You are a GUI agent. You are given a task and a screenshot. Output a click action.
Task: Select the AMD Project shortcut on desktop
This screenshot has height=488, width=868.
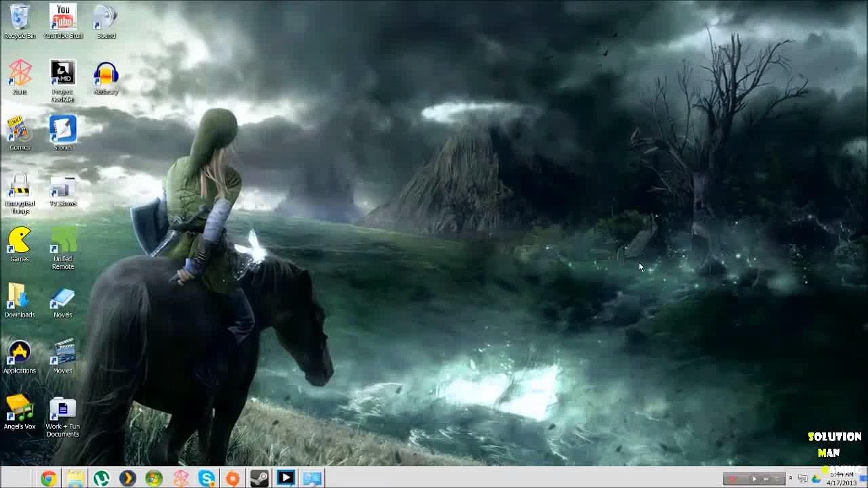62,81
